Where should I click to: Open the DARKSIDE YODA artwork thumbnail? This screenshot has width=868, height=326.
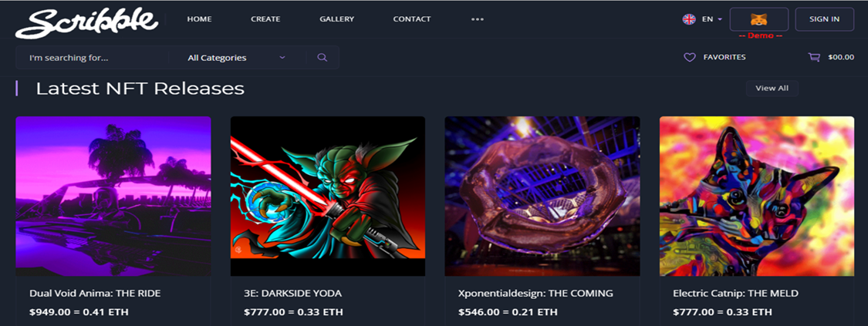pyautogui.click(x=328, y=197)
